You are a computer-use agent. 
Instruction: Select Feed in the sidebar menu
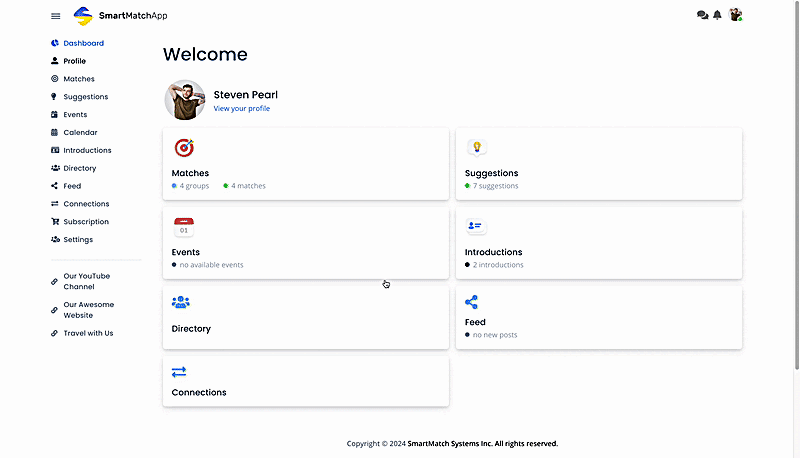pyautogui.click(x=72, y=186)
